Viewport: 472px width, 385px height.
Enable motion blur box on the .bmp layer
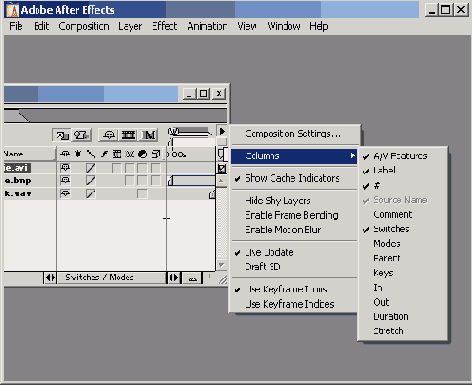pyautogui.click(x=130, y=181)
